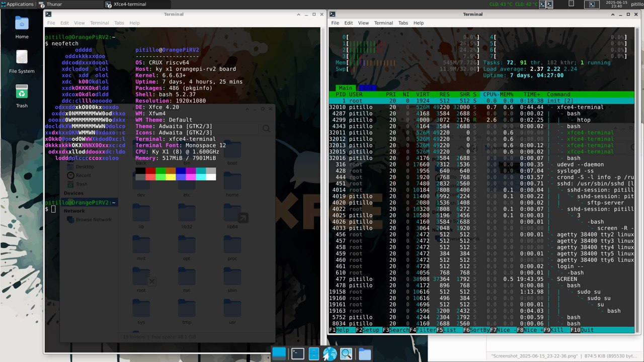Click the search icon in Thunar's toolbar
644x362 pixels.
267,128
